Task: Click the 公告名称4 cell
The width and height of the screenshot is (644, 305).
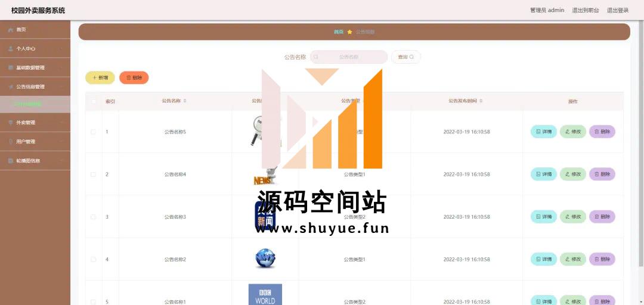Action: click(175, 175)
